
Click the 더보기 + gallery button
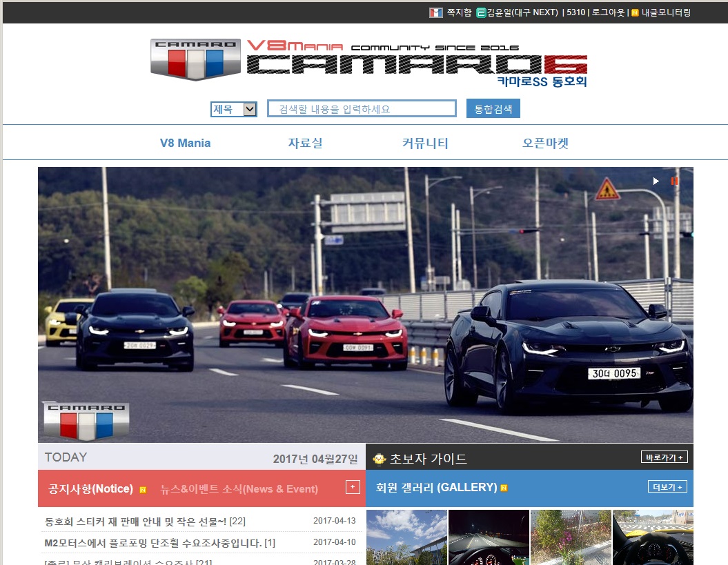coord(667,487)
